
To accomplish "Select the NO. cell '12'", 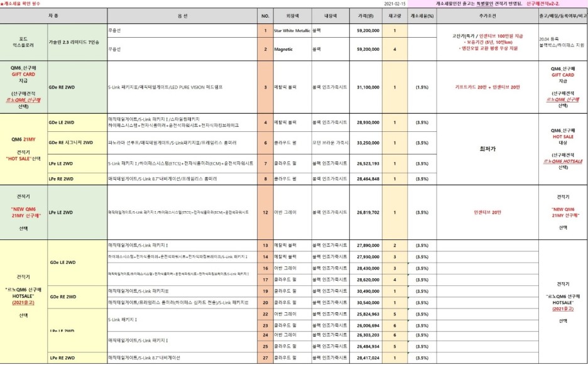I will coord(265,212).
